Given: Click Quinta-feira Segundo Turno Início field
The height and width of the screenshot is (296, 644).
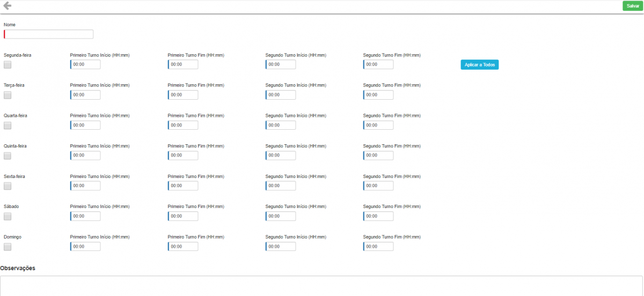Looking at the screenshot, I should [281, 156].
